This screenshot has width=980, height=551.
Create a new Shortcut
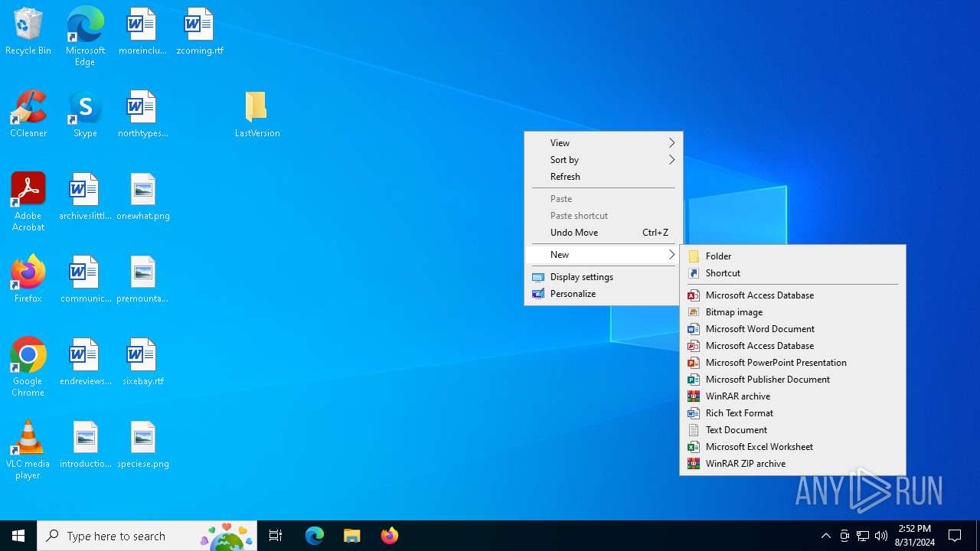792,273
